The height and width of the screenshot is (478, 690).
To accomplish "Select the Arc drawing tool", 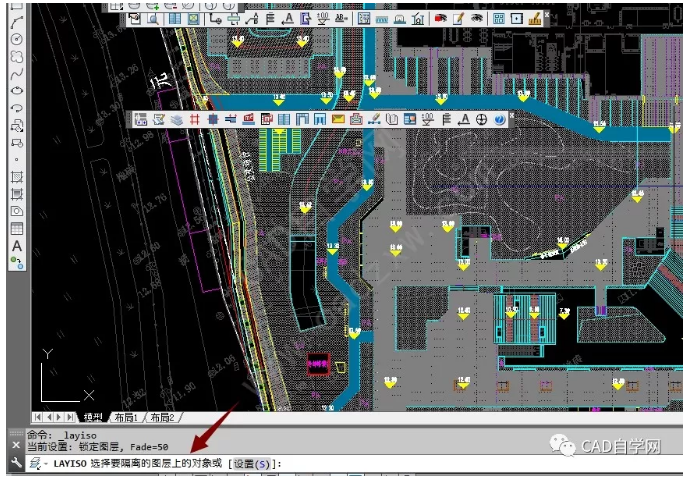I will pos(17,22).
